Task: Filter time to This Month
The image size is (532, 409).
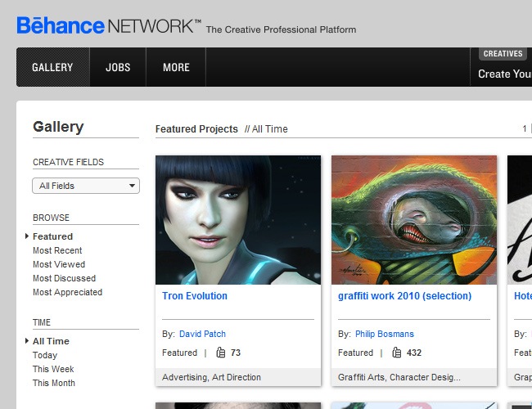Action: 54,383
